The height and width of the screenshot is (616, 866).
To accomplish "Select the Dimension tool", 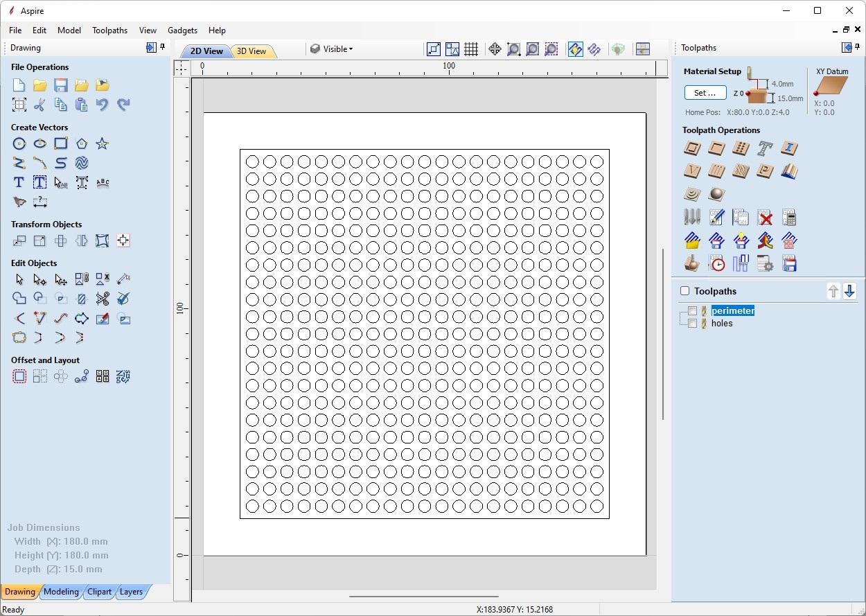I will click(39, 202).
